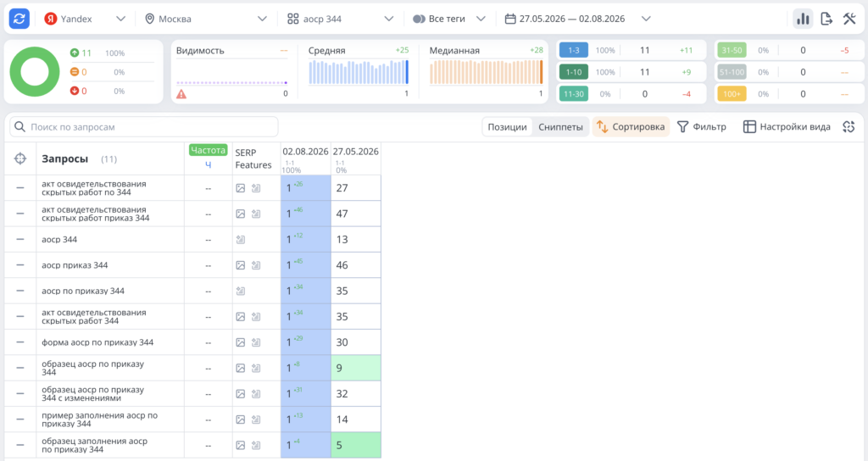
Task: Click the green highlighted cell 9
Action: (356, 368)
